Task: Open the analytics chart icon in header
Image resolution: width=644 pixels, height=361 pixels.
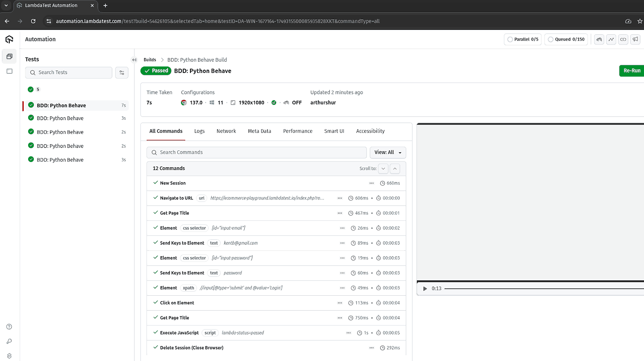Action: 611,39
